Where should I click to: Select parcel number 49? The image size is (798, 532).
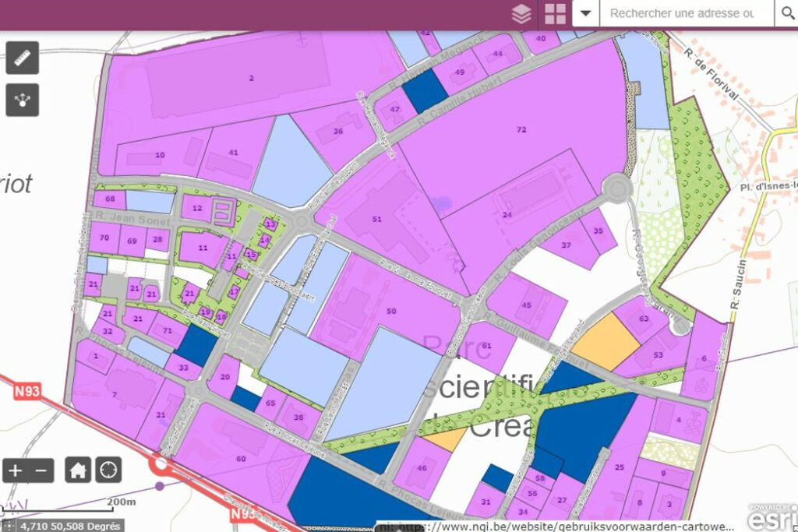[x=460, y=72]
